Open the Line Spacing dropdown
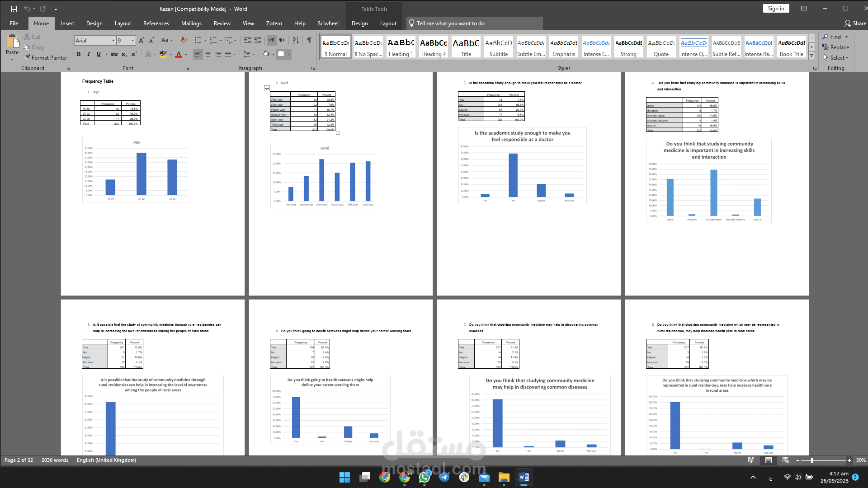 [249, 54]
